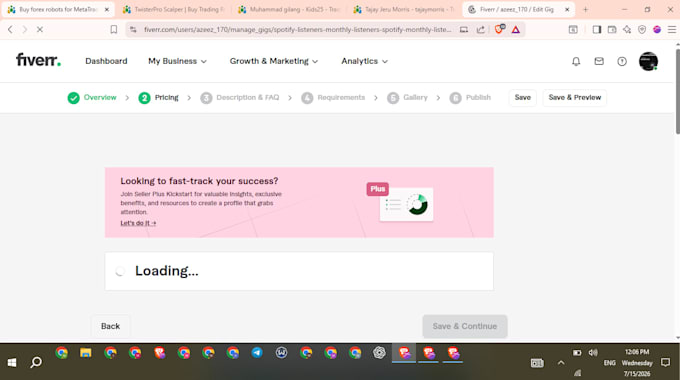This screenshot has width=680, height=380.
Task: Switch to the TwisterPro Scalper tab
Action: [173, 9]
